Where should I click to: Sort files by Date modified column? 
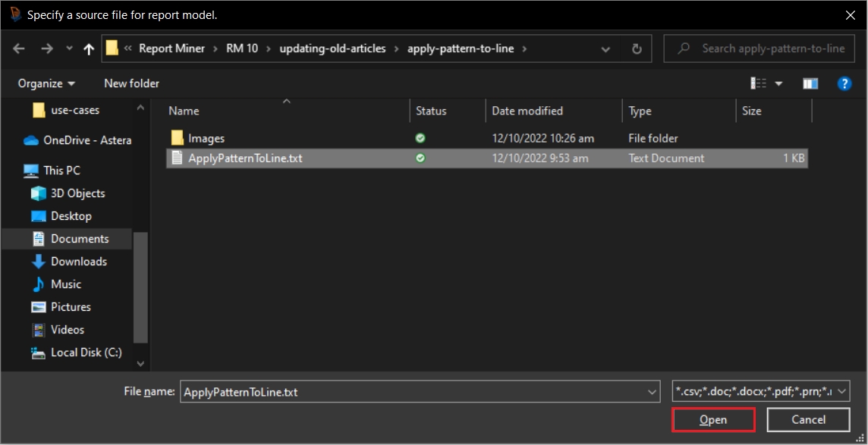coord(527,111)
